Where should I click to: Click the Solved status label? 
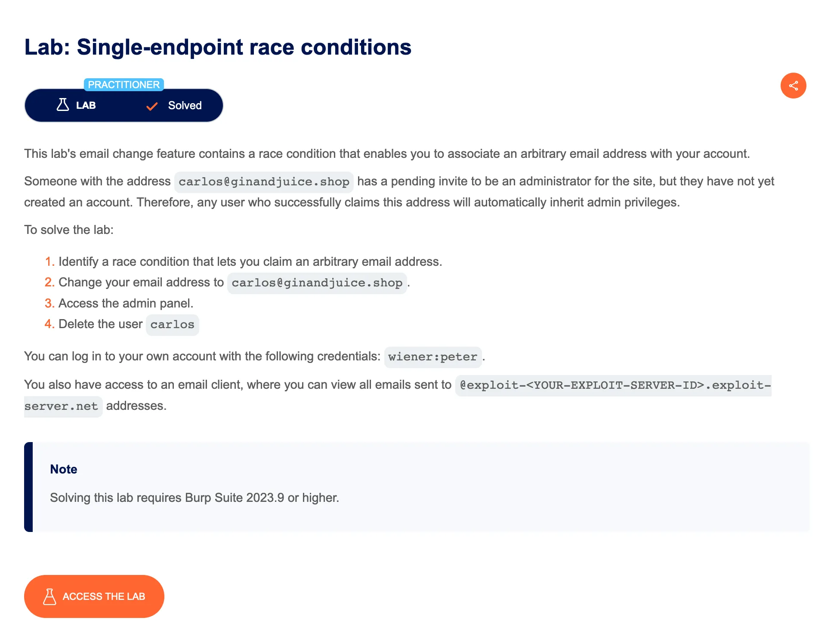pos(185,105)
